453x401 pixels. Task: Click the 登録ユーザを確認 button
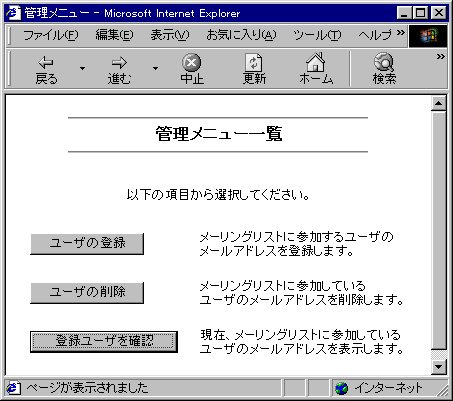tap(104, 342)
